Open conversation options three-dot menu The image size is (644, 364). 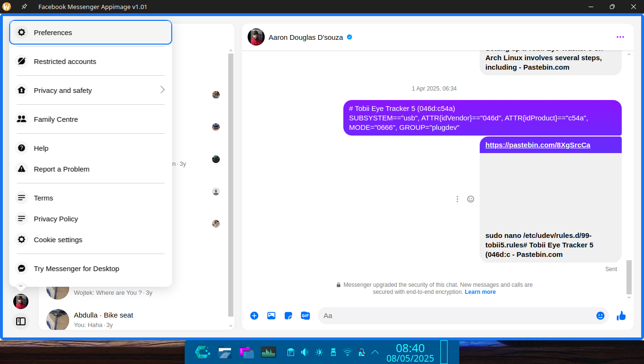point(620,37)
